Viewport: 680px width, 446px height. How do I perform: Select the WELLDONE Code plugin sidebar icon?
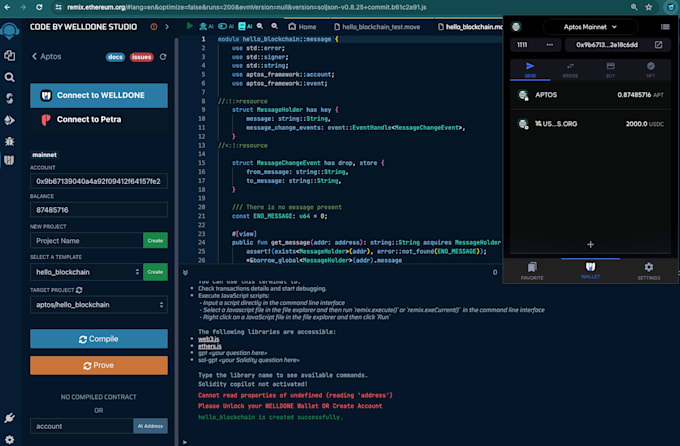tap(9, 160)
